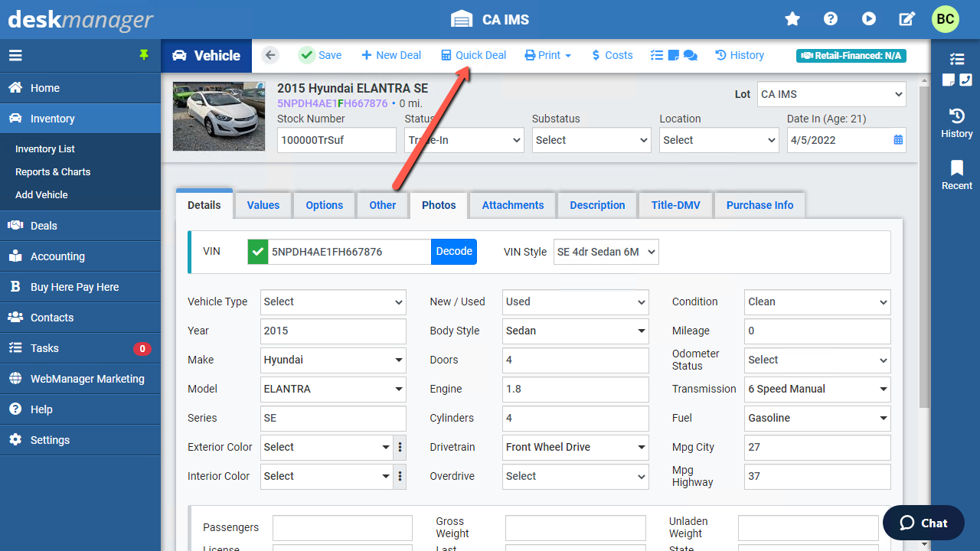Switch to the Options tab
Screen dimensions: 980x551
[x=325, y=205]
